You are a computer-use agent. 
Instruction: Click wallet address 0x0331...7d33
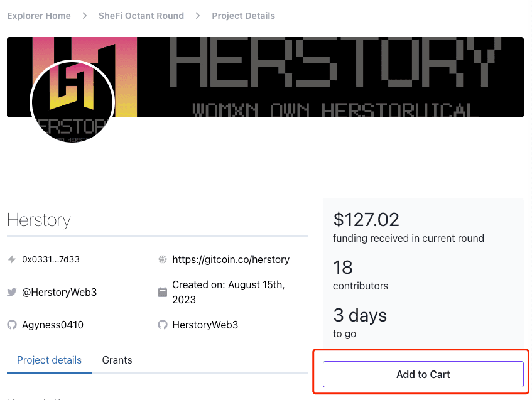(x=51, y=259)
